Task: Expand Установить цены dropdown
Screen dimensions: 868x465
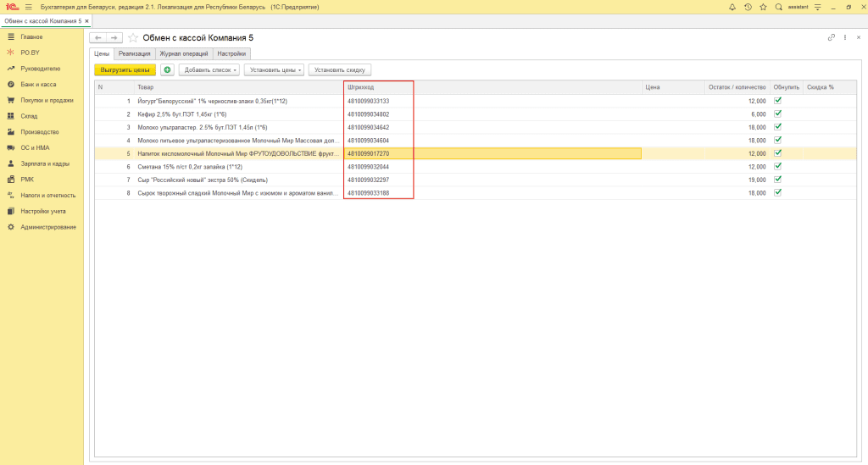Action: tap(274, 69)
